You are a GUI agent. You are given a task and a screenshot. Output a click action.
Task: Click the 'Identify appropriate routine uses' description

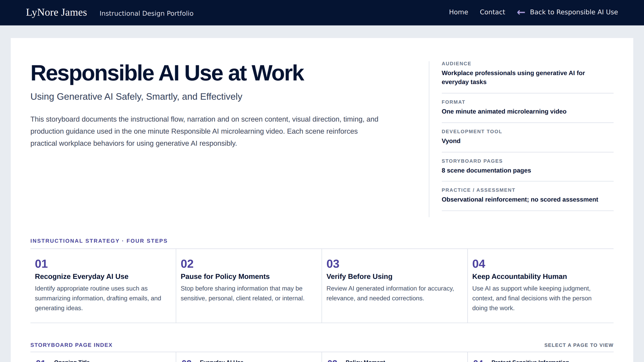(98, 298)
